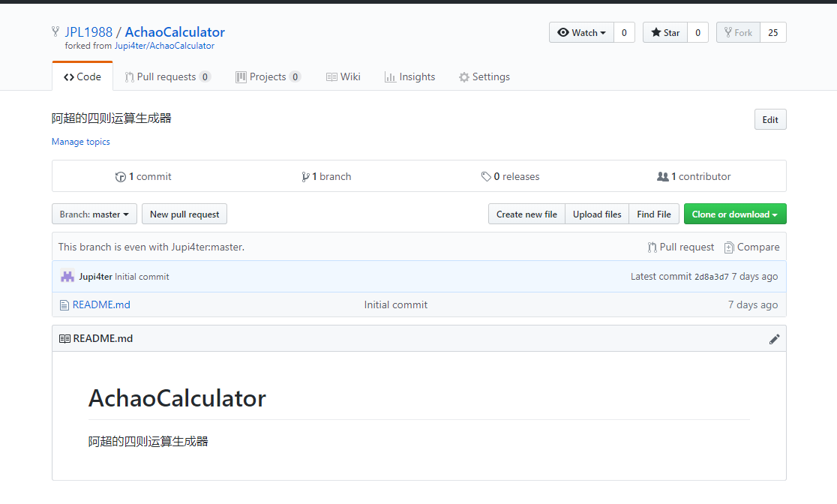The height and width of the screenshot is (504, 837).
Task: Open commit hash 2d8a3d7
Action: 711,277
